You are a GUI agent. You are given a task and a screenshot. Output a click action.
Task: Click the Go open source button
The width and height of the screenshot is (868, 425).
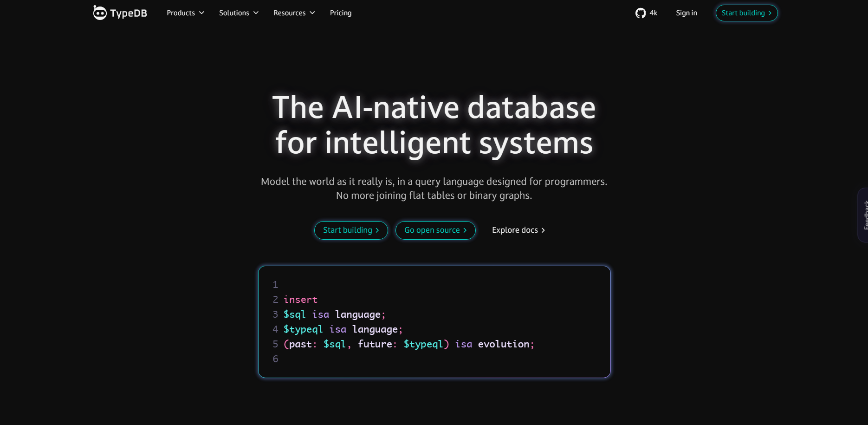click(435, 230)
